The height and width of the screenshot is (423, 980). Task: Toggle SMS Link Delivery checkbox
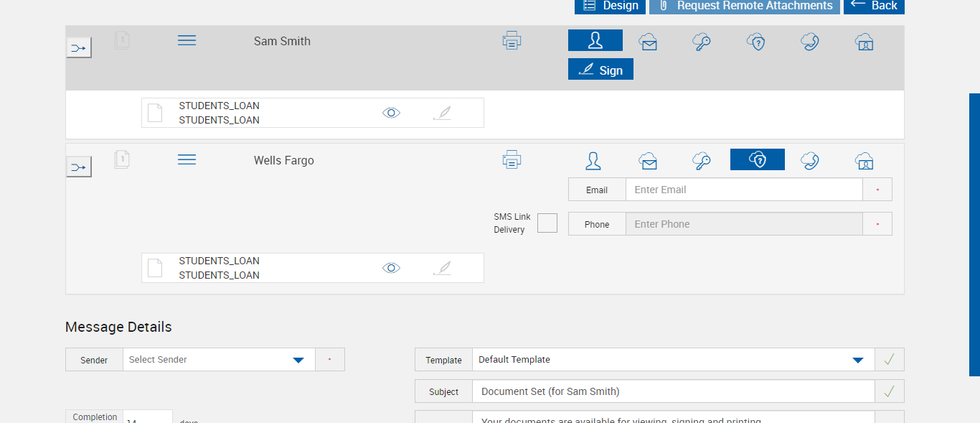coord(547,223)
